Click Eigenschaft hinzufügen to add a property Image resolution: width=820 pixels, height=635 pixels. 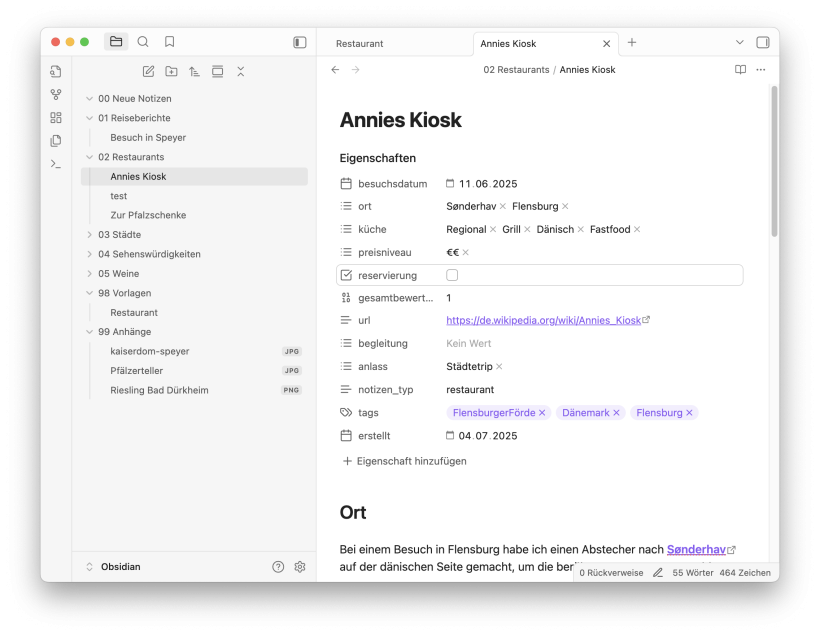pos(405,461)
